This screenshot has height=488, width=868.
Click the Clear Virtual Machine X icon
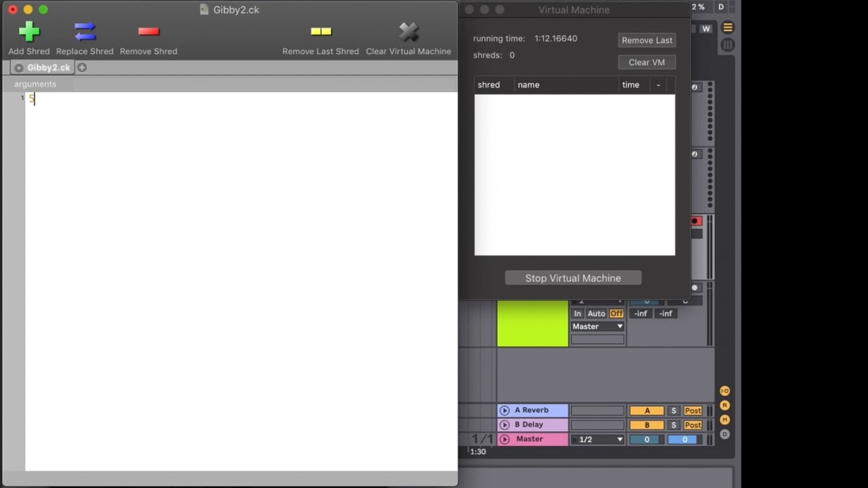click(x=408, y=31)
